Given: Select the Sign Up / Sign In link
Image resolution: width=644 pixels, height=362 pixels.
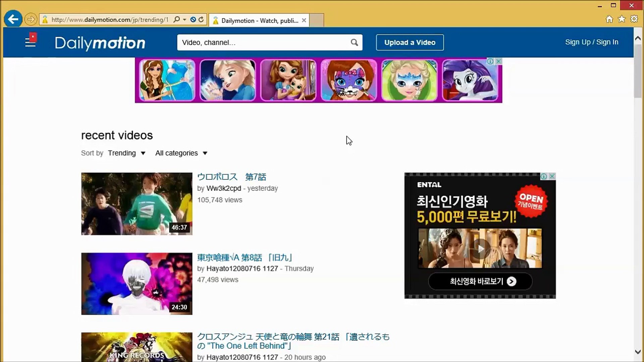Looking at the screenshot, I should [x=592, y=42].
